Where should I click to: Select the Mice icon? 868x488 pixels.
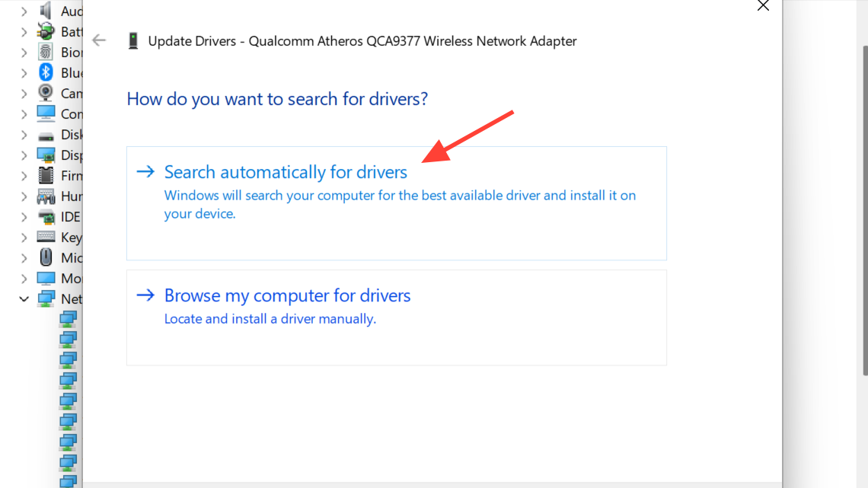pyautogui.click(x=46, y=257)
